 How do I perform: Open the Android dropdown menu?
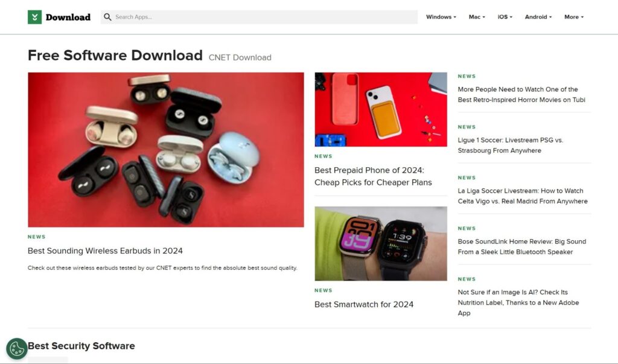click(538, 17)
